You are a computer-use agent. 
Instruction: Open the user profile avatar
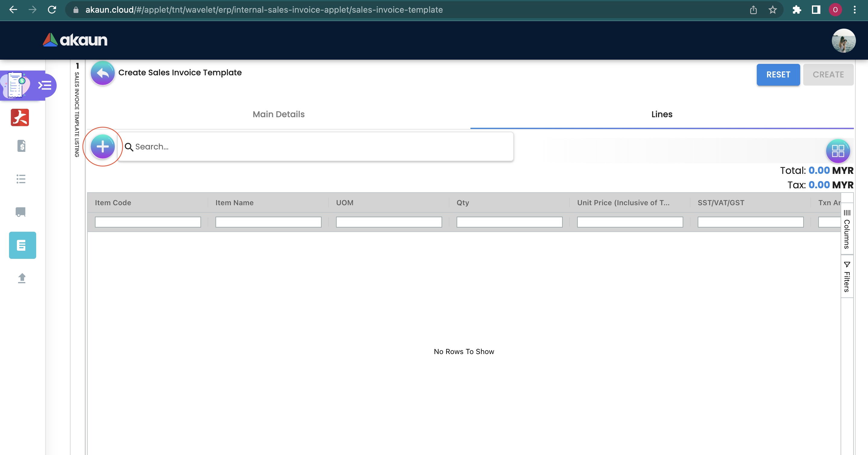pyautogui.click(x=843, y=40)
